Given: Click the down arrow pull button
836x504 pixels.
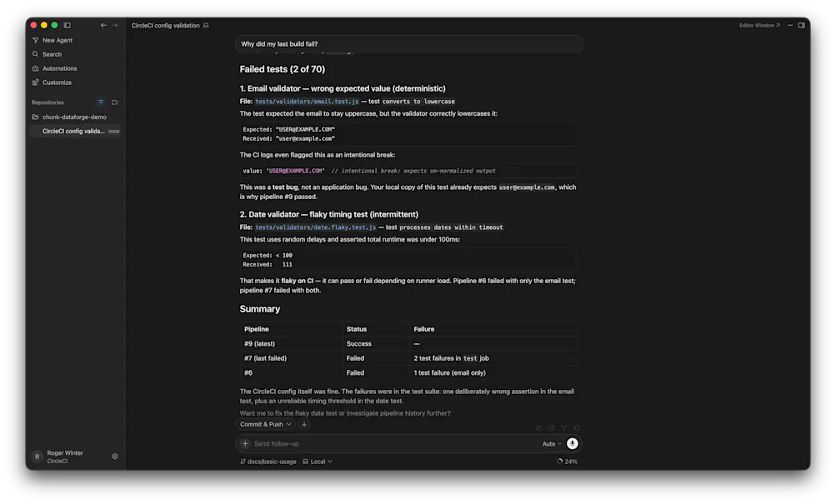Looking at the screenshot, I should tap(304, 424).
